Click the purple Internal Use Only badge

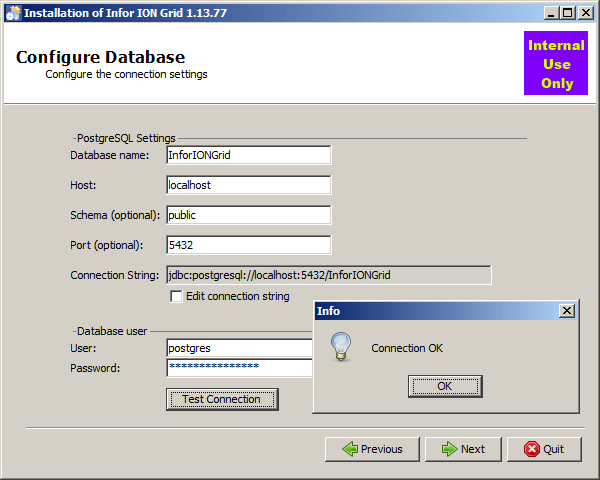[557, 64]
